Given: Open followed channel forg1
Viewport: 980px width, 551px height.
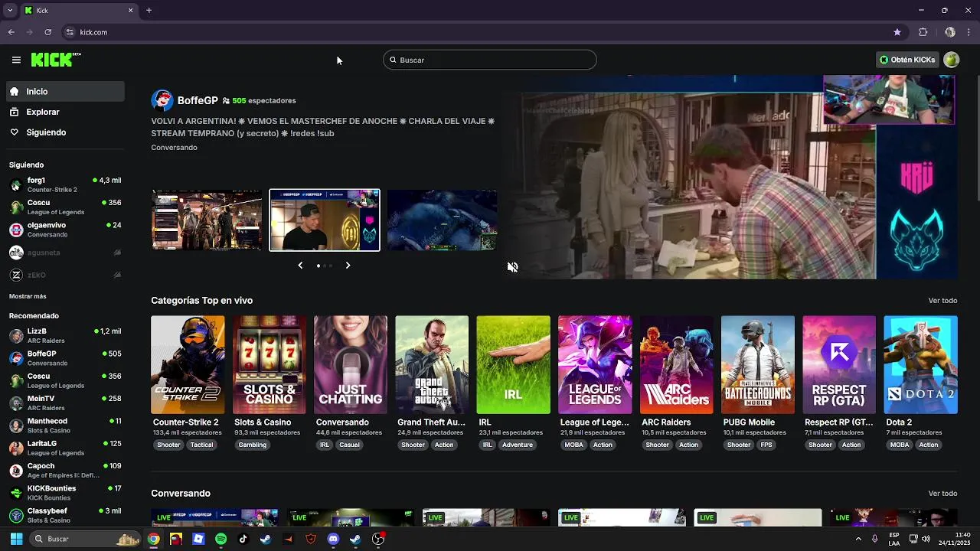Looking at the screenshot, I should 65,184.
